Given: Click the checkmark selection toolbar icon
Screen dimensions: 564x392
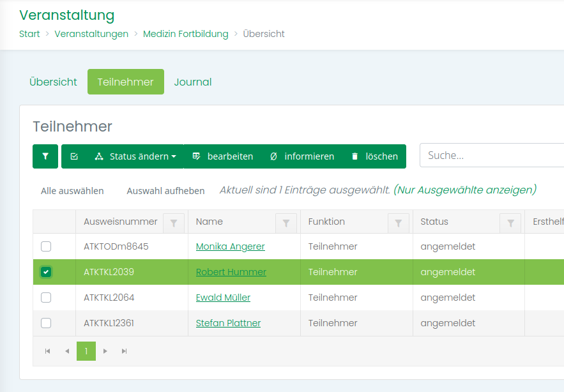Looking at the screenshot, I should tap(74, 156).
